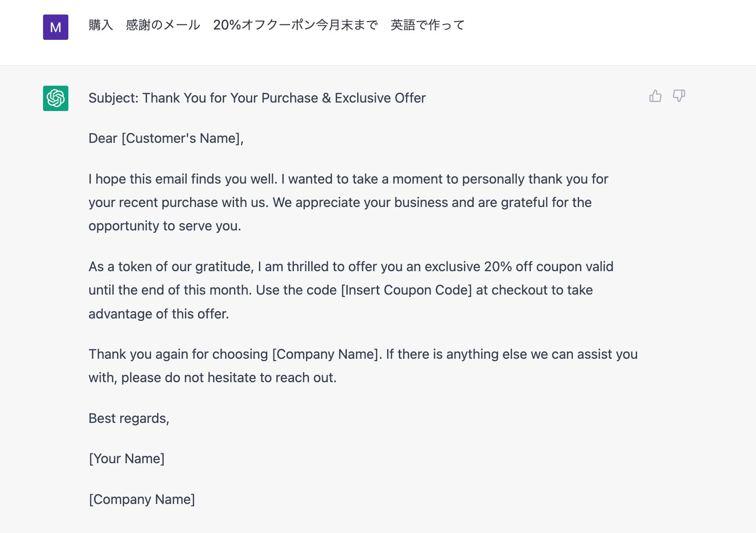Select the Japanese prompt text at the top
This screenshot has width=756, height=533.
275,25
